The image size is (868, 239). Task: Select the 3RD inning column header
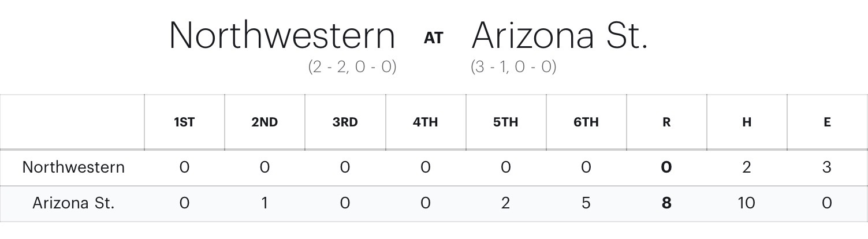pyautogui.click(x=345, y=122)
